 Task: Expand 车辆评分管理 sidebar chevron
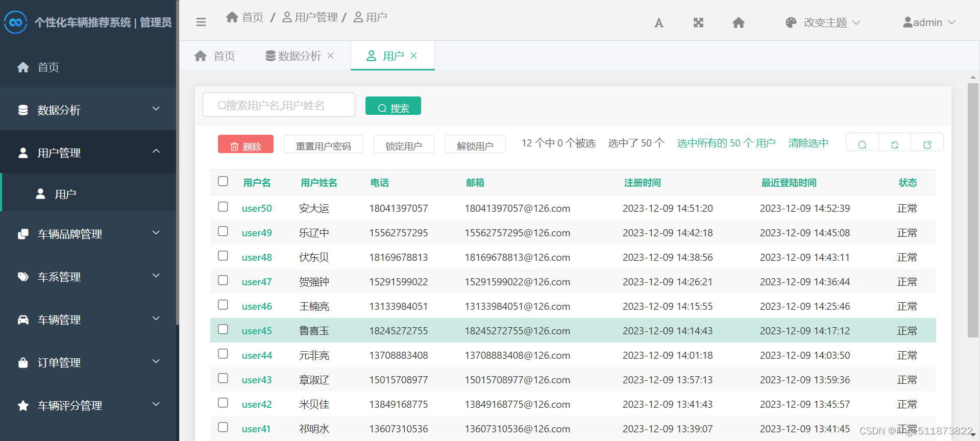point(156,404)
